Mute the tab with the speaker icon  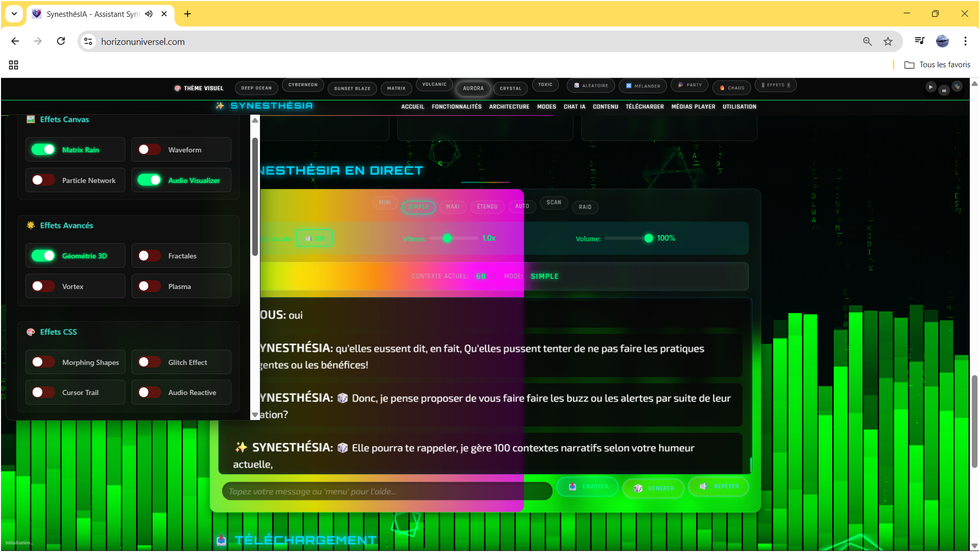click(x=149, y=14)
